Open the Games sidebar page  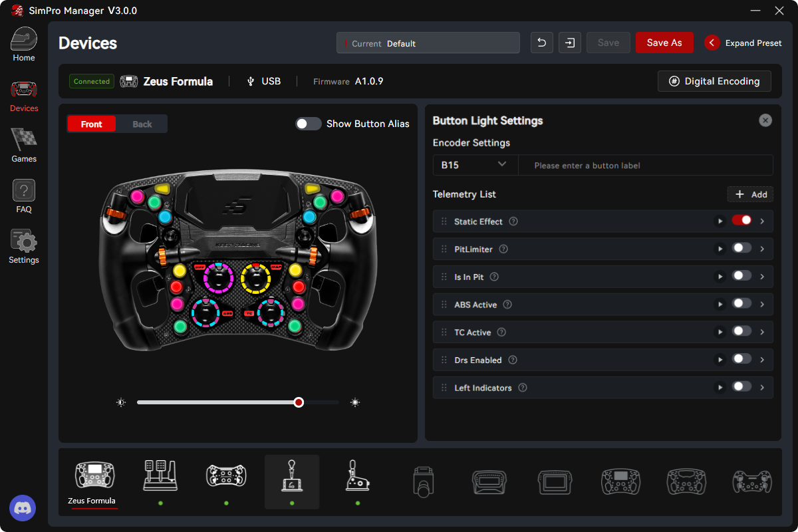[24, 146]
